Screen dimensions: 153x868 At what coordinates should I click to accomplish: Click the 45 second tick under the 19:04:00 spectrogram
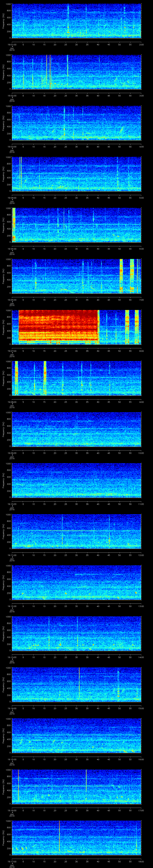[109, 197]
